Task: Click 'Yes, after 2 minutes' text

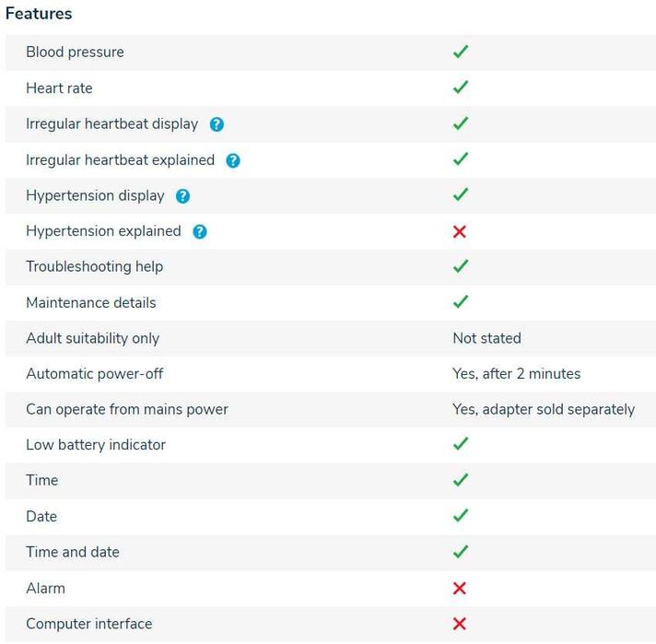Action: (x=516, y=374)
